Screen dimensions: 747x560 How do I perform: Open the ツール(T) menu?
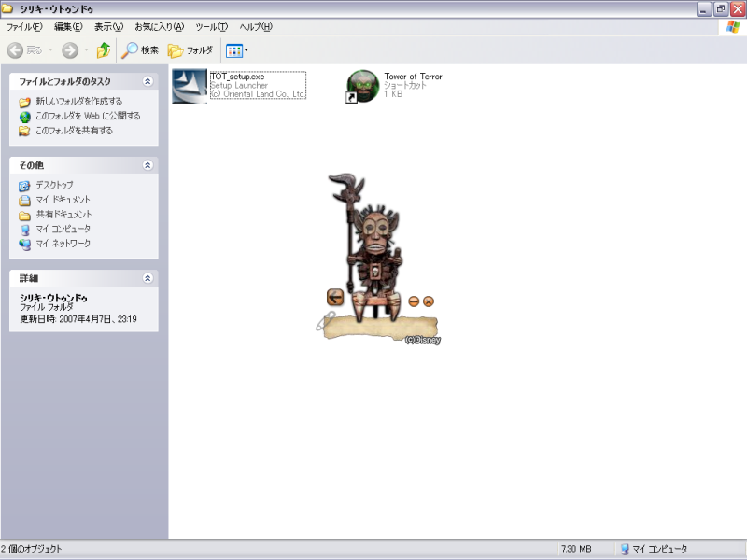(x=212, y=27)
